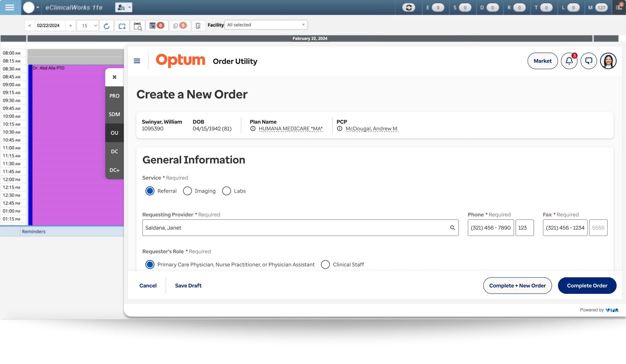The width and height of the screenshot is (626, 364).
Task: Switch to the DC+ side tab
Action: [x=114, y=170]
